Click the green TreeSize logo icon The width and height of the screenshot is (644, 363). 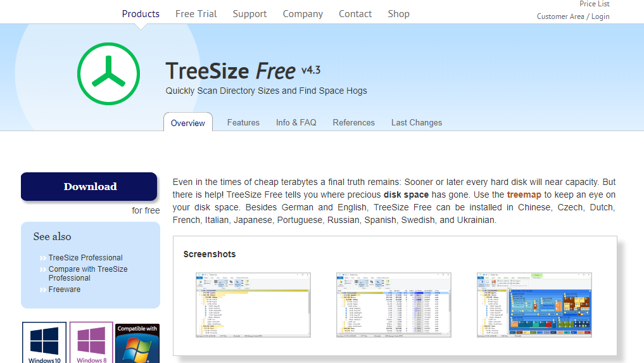tap(108, 74)
